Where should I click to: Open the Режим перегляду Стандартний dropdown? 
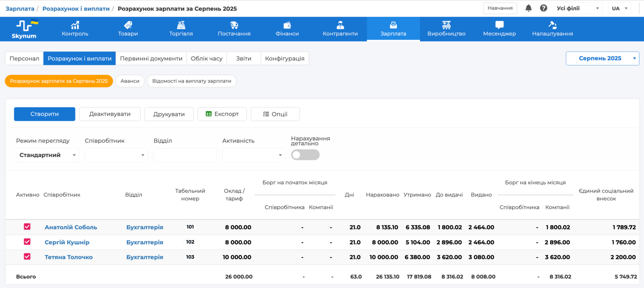pyautogui.click(x=47, y=155)
